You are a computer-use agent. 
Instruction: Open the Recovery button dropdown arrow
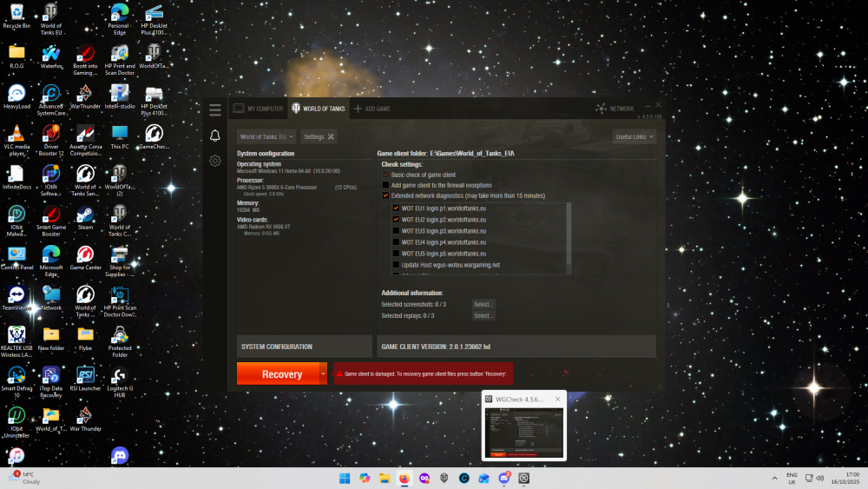(323, 373)
